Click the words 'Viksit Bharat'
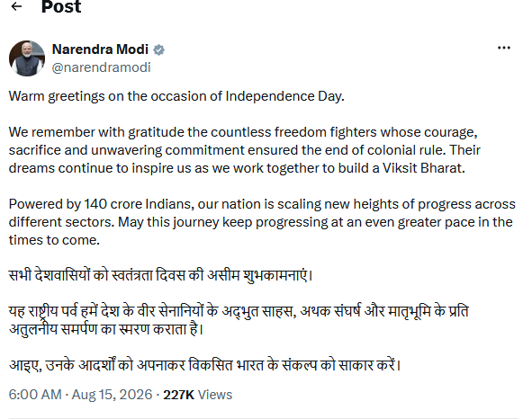 (x=423, y=168)
